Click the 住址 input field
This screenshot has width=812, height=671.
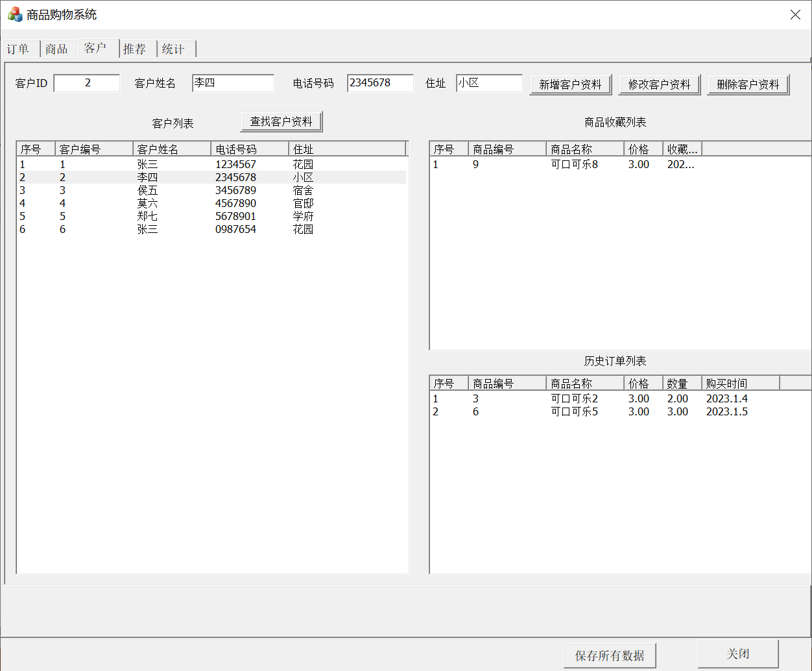click(x=489, y=83)
